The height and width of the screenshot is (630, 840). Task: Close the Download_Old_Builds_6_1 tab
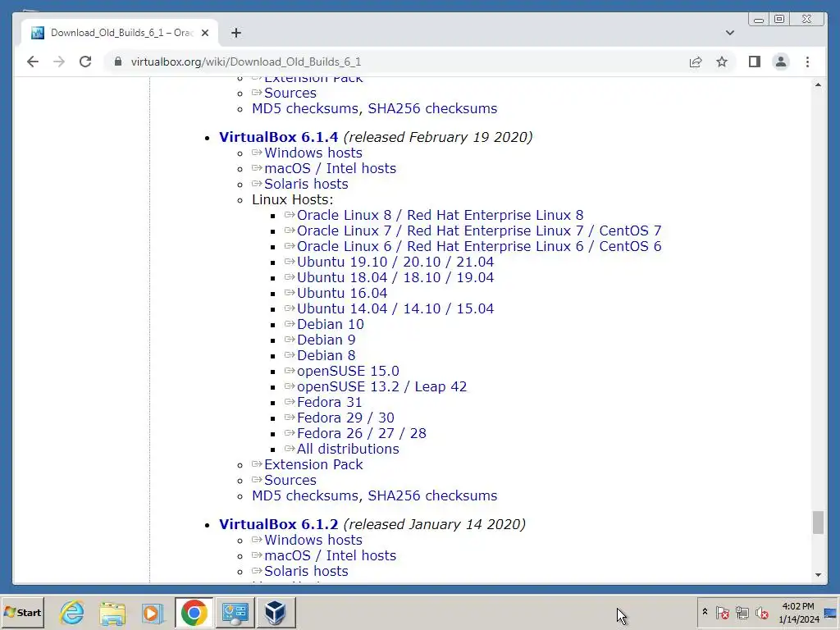click(x=204, y=33)
